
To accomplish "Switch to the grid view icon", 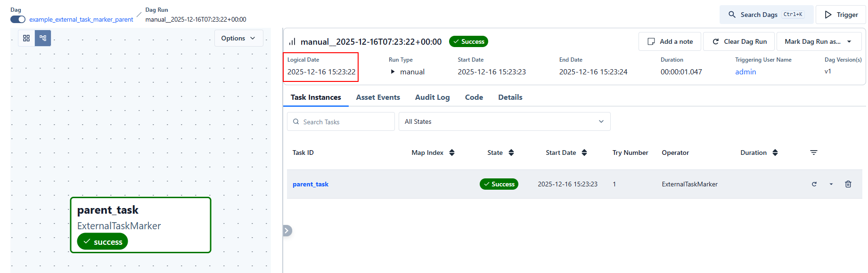I will point(26,38).
